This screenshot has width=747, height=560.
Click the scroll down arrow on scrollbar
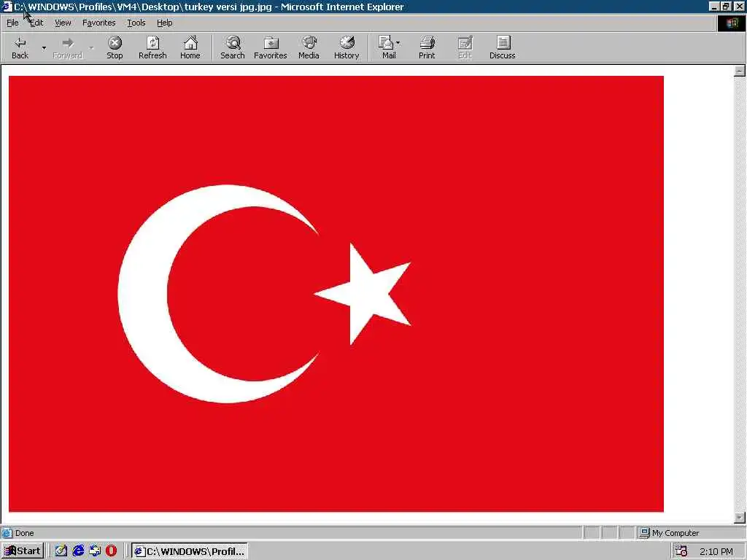click(x=740, y=518)
